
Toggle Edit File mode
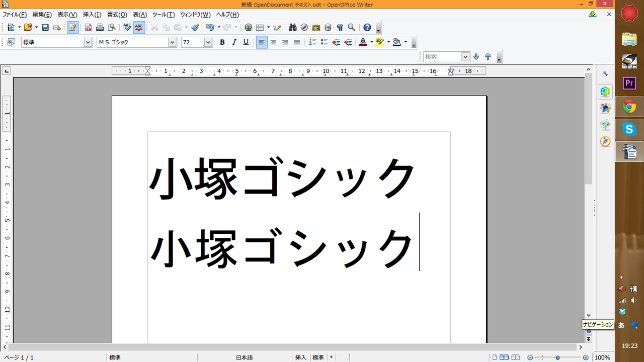click(72, 28)
